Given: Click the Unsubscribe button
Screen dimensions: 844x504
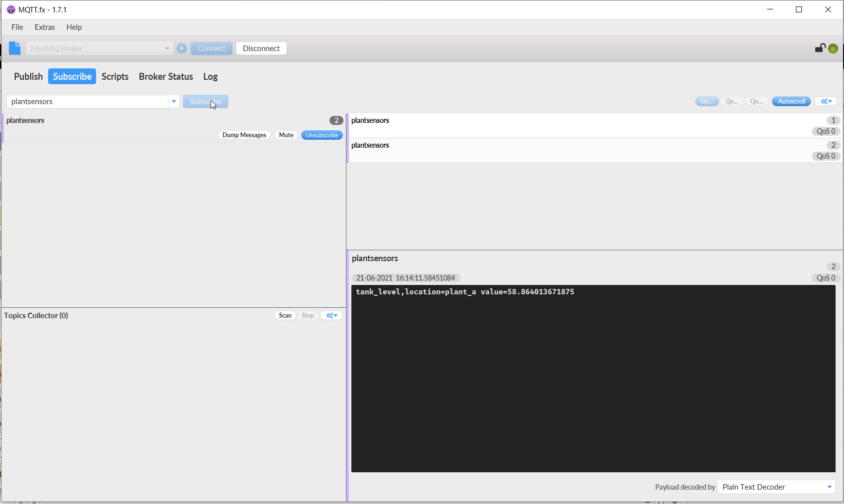Looking at the screenshot, I should (x=322, y=135).
